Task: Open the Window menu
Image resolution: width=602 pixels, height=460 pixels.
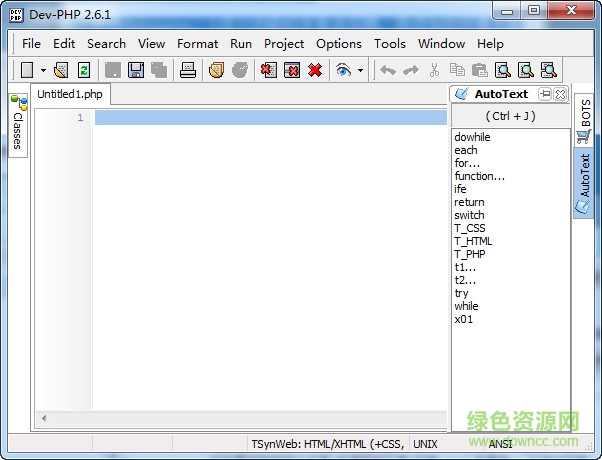Action: 442,44
